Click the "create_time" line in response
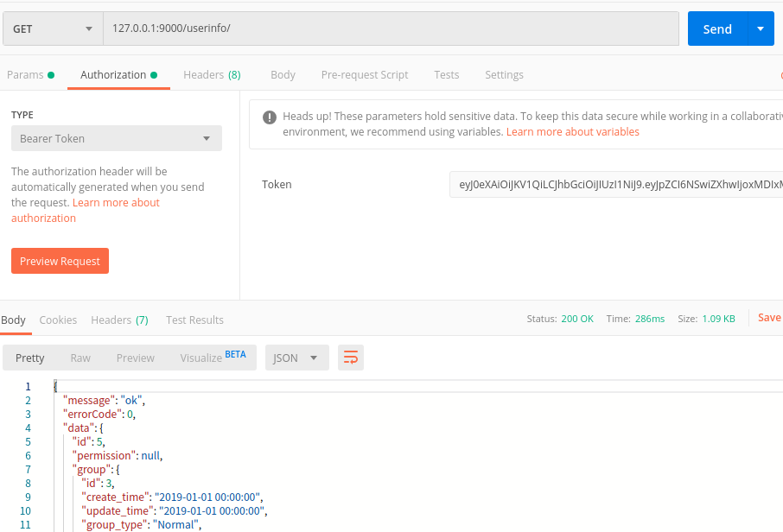 coord(172,497)
